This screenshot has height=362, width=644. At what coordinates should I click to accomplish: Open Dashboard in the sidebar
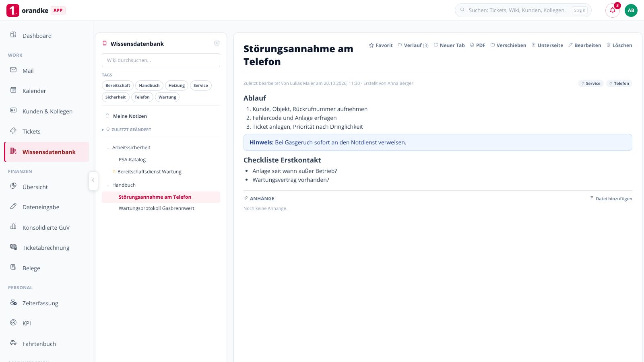tap(46, 35)
